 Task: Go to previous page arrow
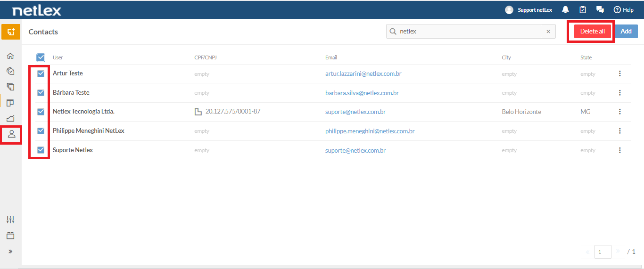point(587,252)
